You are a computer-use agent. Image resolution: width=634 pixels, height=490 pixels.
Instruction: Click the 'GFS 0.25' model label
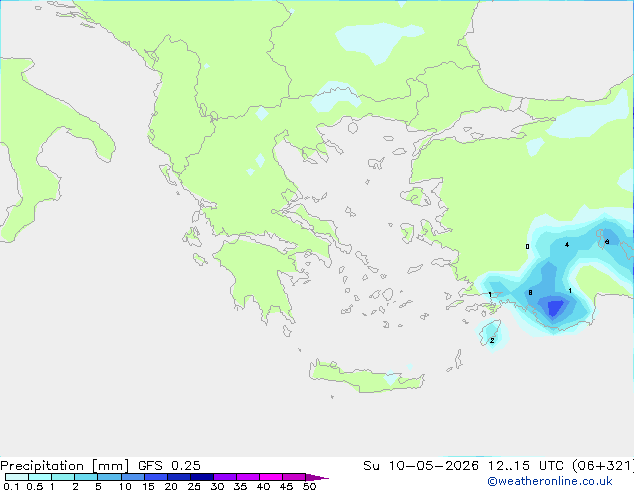(169, 466)
